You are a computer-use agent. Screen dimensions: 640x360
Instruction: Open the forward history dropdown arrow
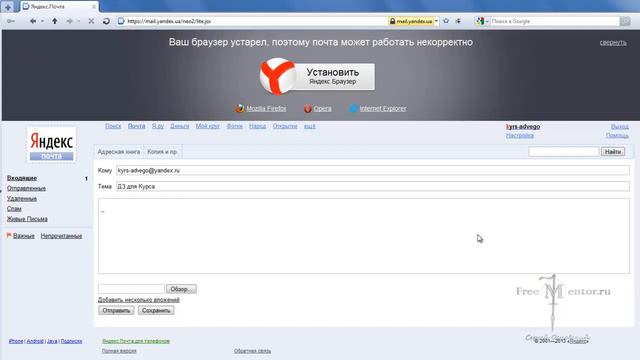coord(79,21)
